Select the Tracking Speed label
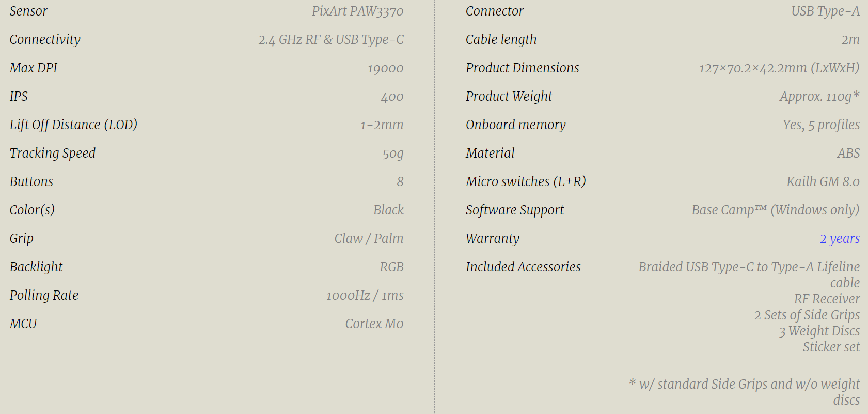The image size is (868, 414). tap(53, 154)
